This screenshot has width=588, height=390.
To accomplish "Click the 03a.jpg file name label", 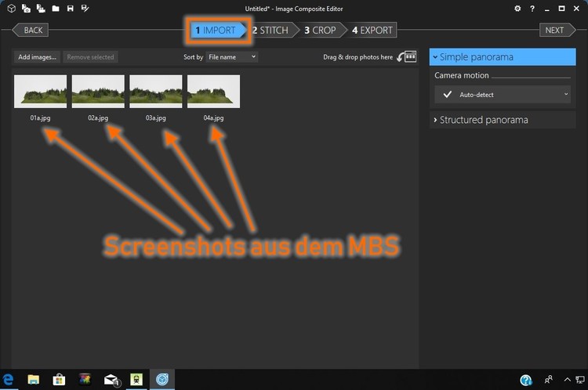I will point(156,118).
